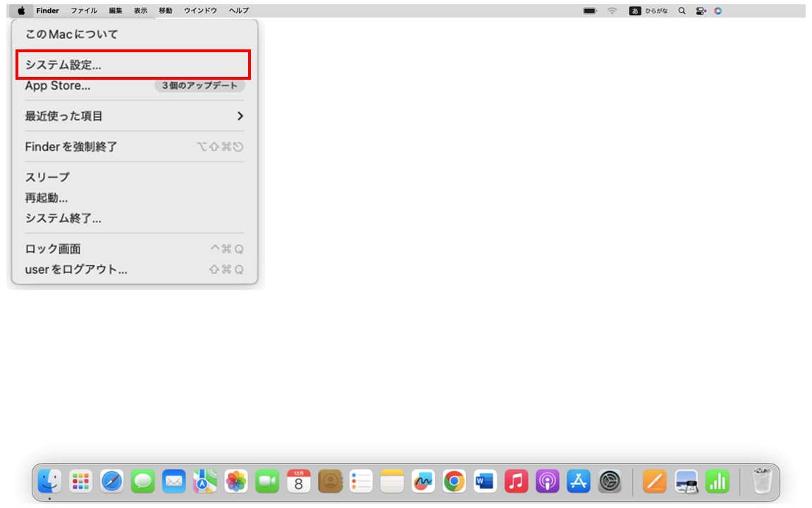Launch the Messages app
The height and width of the screenshot is (508, 812).
tap(142, 483)
